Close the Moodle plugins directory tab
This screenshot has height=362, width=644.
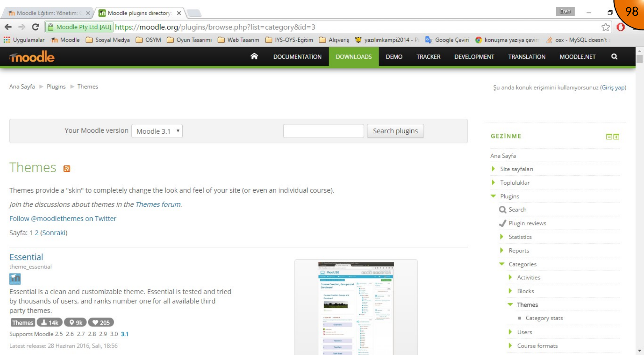click(179, 13)
